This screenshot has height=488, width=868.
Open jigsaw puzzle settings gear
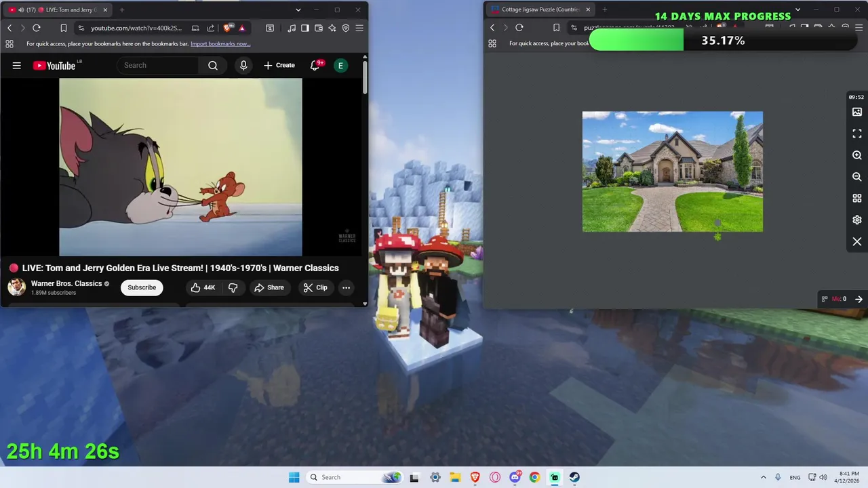[x=857, y=220]
